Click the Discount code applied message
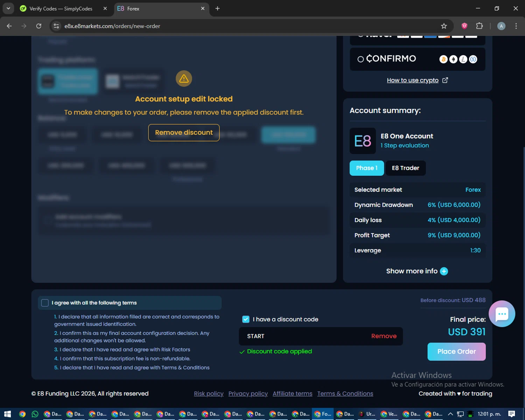 (279, 351)
